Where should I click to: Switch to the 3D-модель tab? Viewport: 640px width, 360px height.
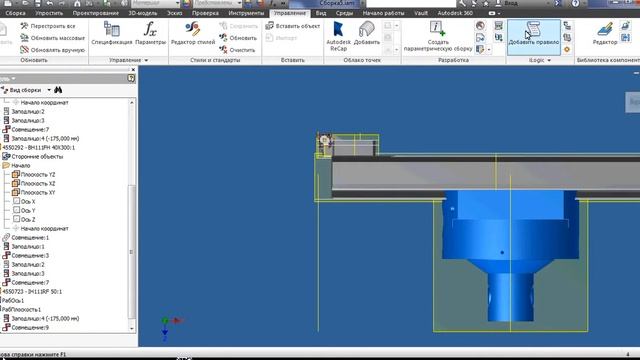pos(143,13)
